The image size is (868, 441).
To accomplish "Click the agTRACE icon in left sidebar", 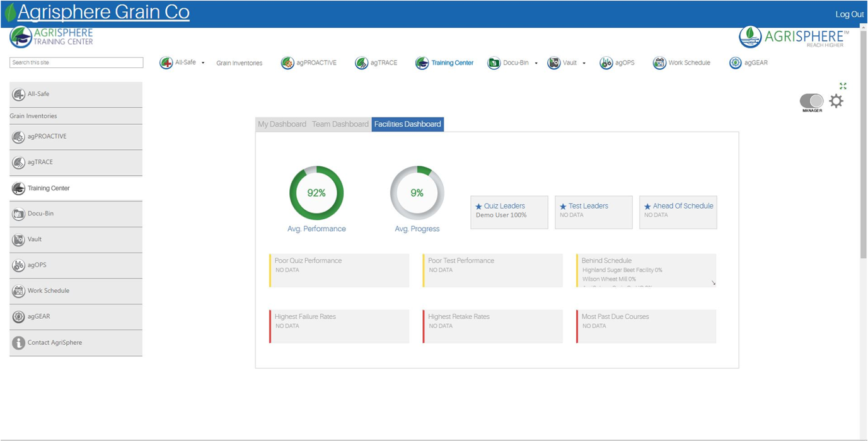I will 19,163.
